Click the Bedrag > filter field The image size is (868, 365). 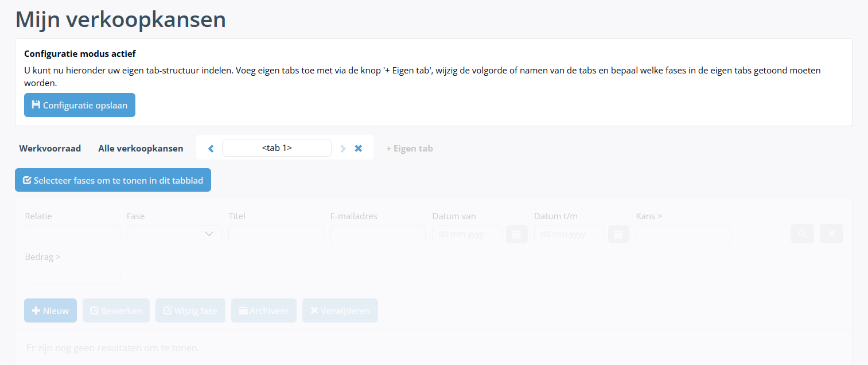(72, 275)
